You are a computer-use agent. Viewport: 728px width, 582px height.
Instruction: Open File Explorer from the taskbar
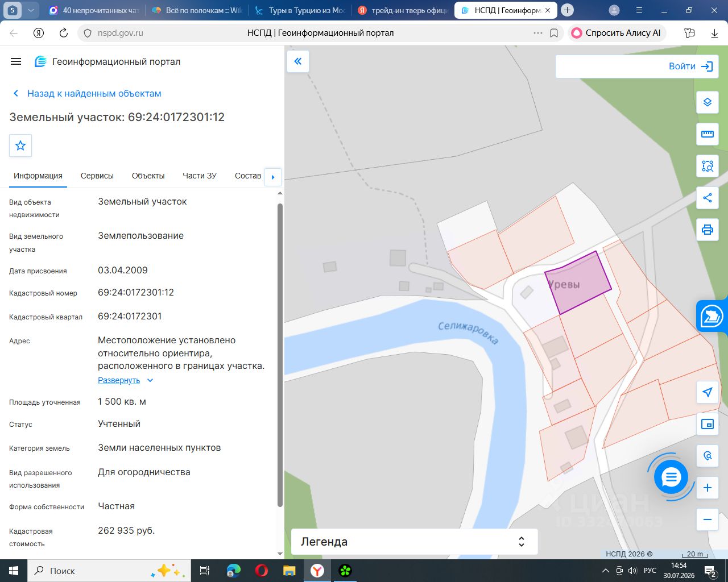coord(289,571)
